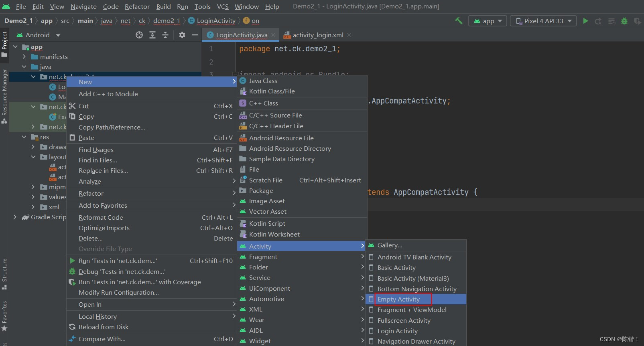
Task: Select Bottom Navigation Activity template
Action: (x=416, y=289)
